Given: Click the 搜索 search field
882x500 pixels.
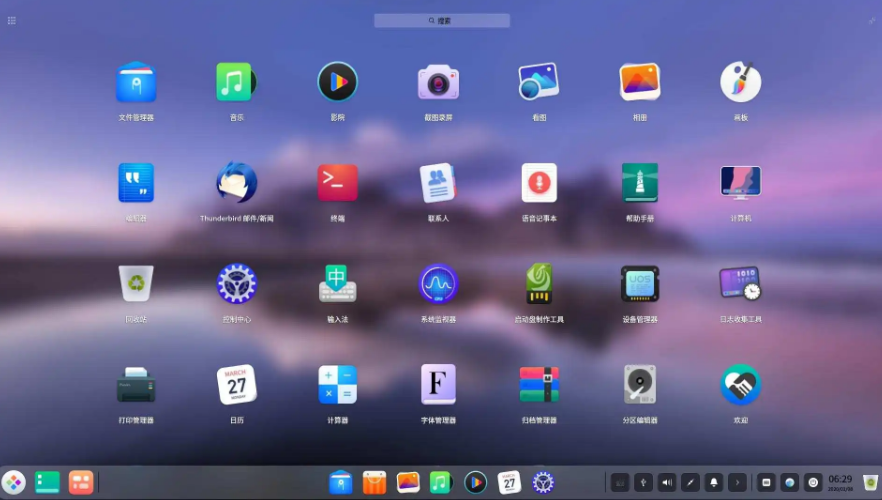Looking at the screenshot, I should pyautogui.click(x=442, y=21).
